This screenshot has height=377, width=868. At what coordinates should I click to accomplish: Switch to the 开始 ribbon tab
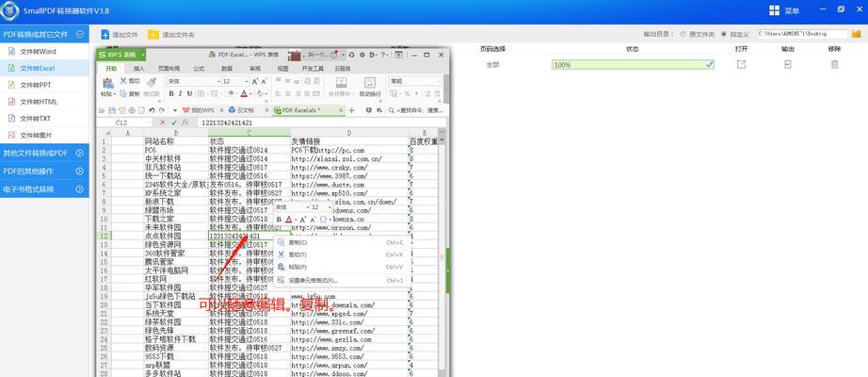pos(111,69)
